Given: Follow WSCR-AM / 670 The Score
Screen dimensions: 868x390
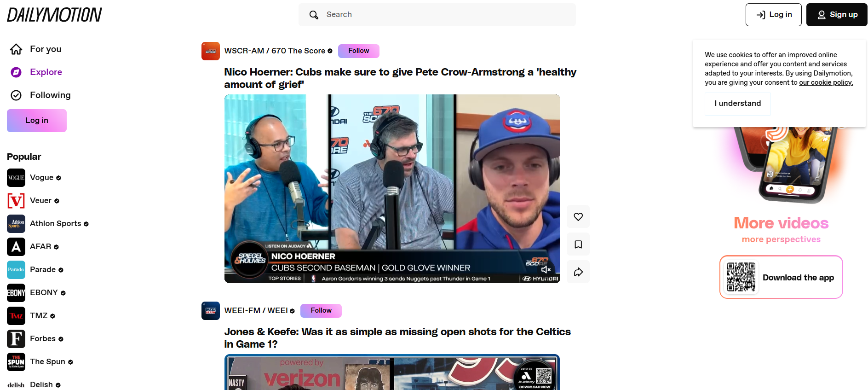Looking at the screenshot, I should pos(359,51).
